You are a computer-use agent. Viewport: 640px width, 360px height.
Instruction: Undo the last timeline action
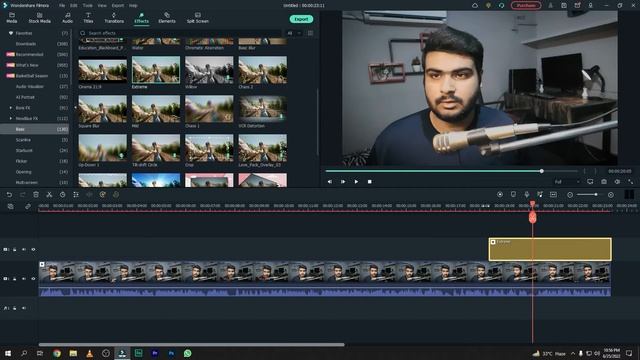pos(9,195)
